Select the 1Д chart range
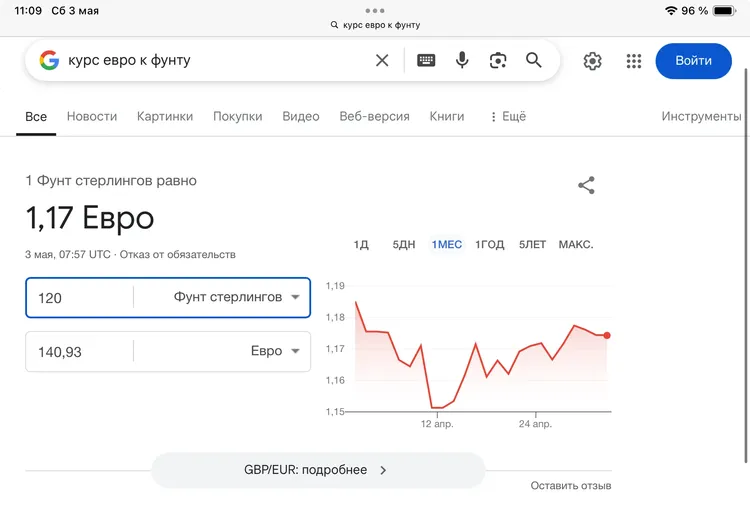The width and height of the screenshot is (750, 518). click(x=362, y=245)
